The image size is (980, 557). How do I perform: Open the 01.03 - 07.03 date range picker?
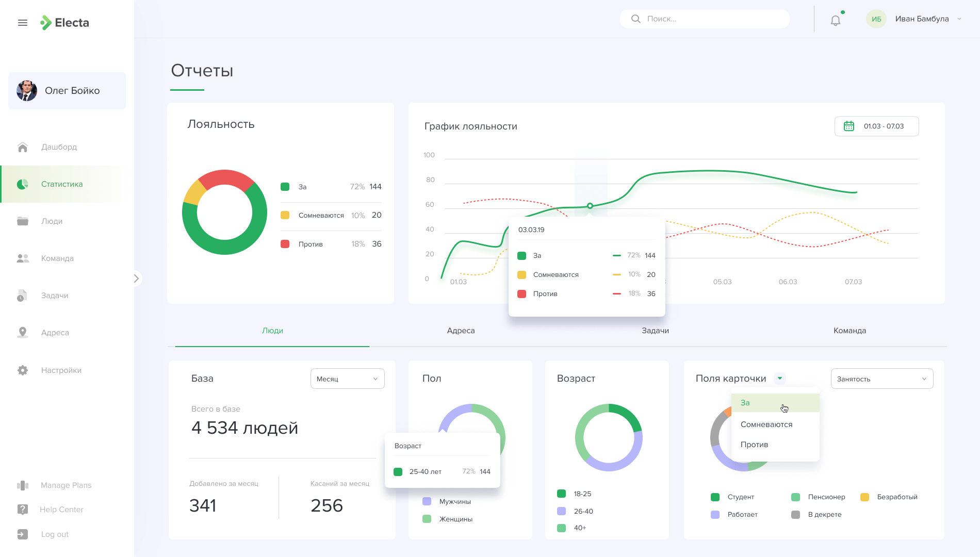pyautogui.click(x=876, y=126)
